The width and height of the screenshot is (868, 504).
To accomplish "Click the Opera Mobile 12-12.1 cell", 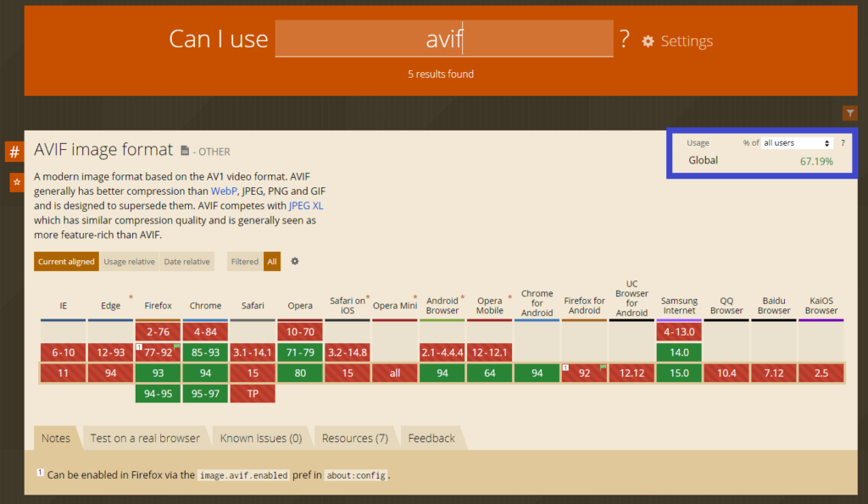I will click(x=489, y=352).
